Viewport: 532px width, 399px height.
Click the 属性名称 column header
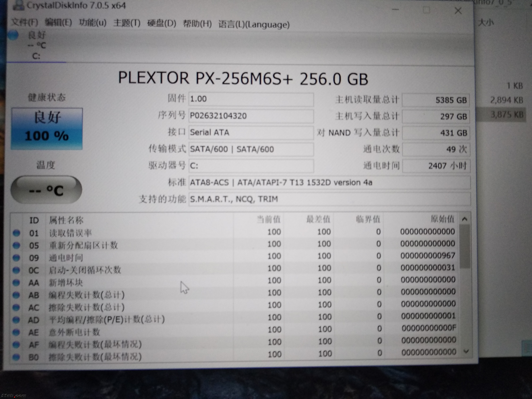[66, 220]
